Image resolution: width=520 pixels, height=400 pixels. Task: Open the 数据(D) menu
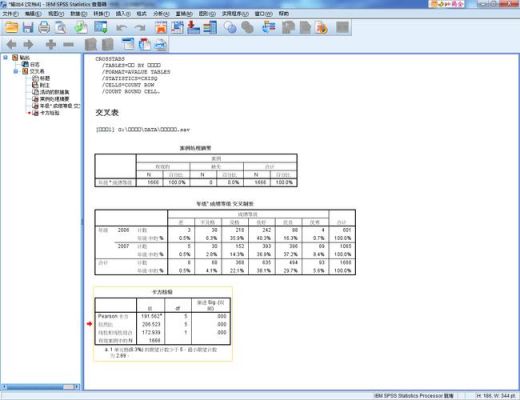[x=79, y=14]
